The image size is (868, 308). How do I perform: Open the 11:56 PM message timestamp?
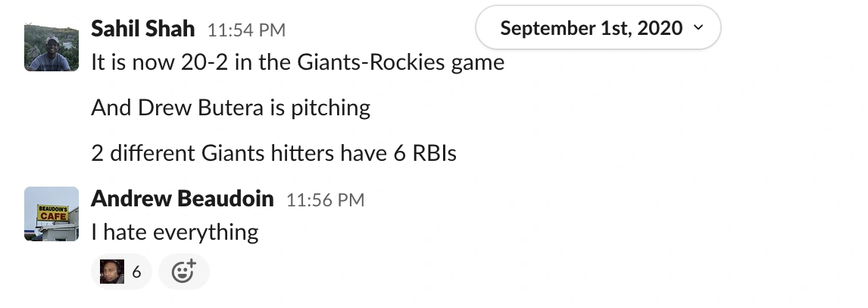coord(325,200)
